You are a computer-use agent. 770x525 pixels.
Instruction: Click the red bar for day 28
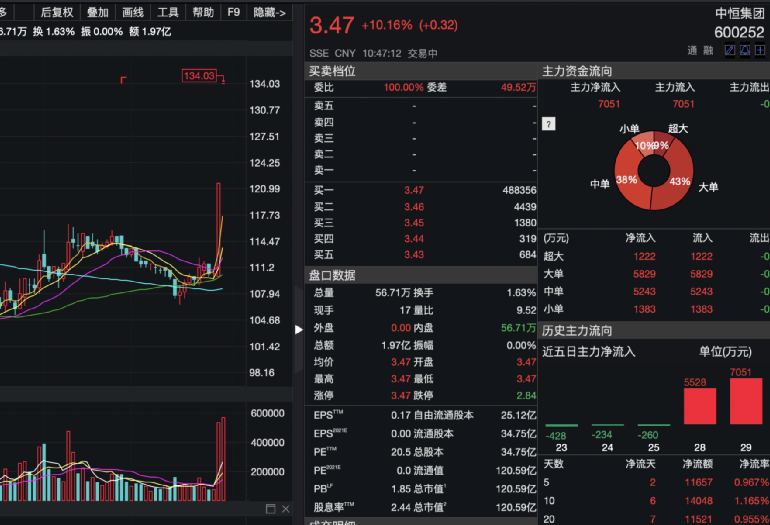pos(700,406)
